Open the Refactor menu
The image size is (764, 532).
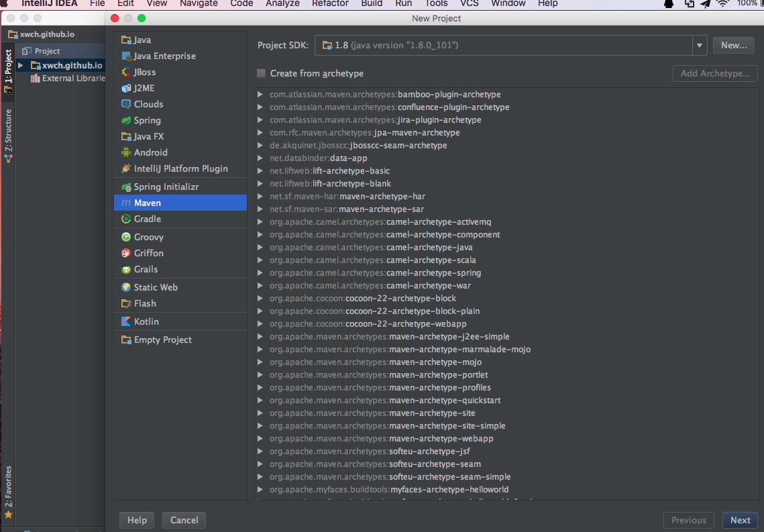330,3
